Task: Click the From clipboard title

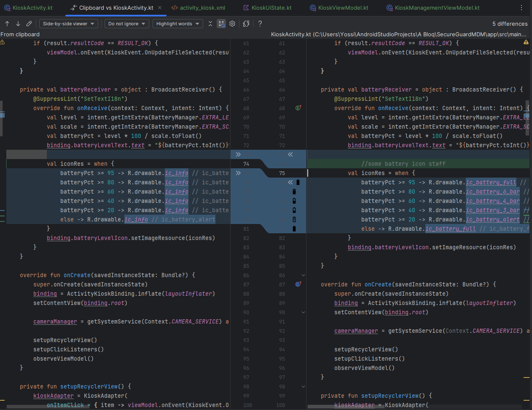Action: click(20, 34)
